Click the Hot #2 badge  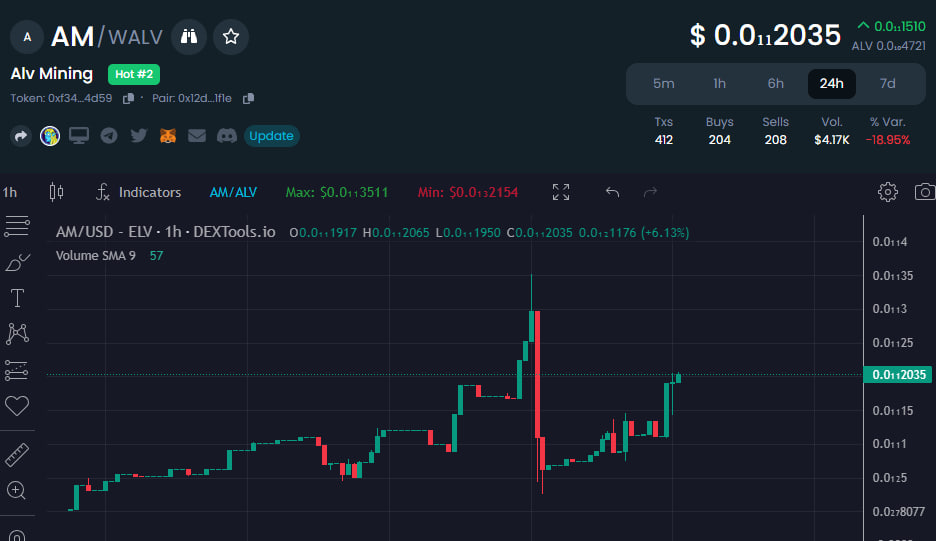(134, 75)
